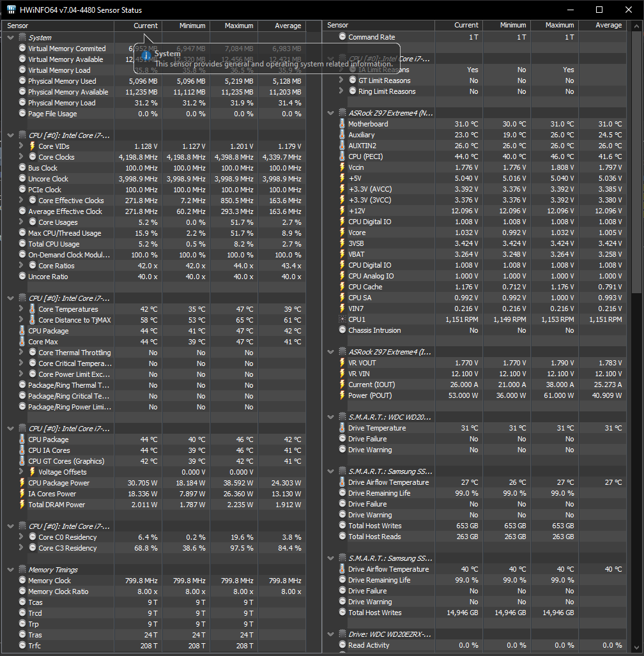Viewport: 644px width, 656px height.
Task: Select the Uncore Ratio row
Action: pos(153,277)
